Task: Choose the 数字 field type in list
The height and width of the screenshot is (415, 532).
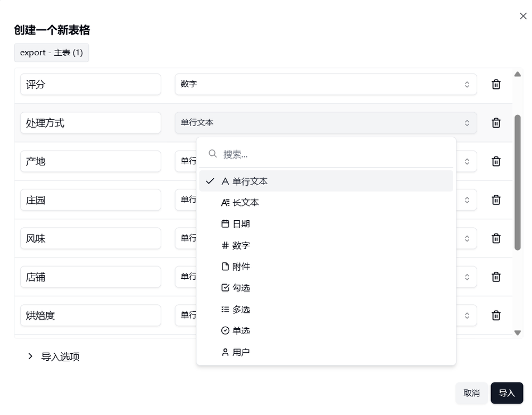Action: click(326, 245)
